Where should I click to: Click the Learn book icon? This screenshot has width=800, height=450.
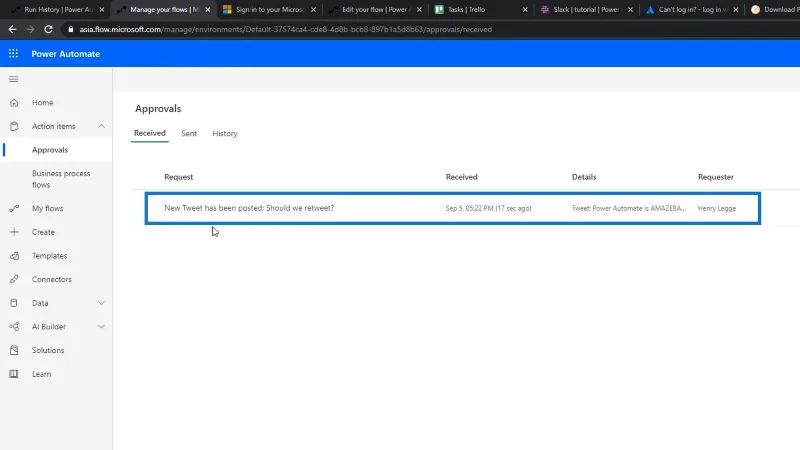click(14, 374)
